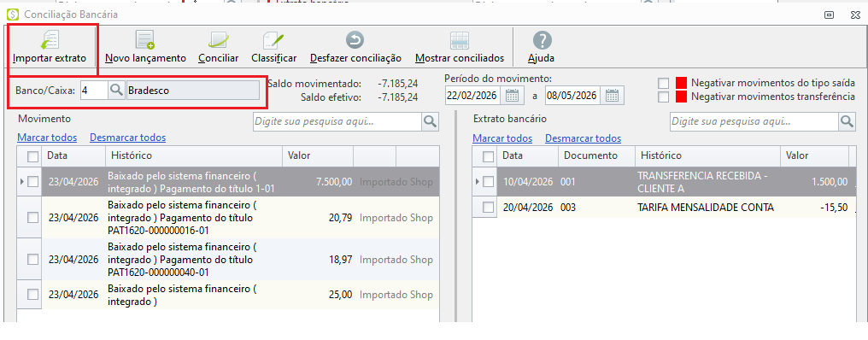Click Marcar todos link in Extrato bancário
868x340 pixels.
pyautogui.click(x=502, y=138)
